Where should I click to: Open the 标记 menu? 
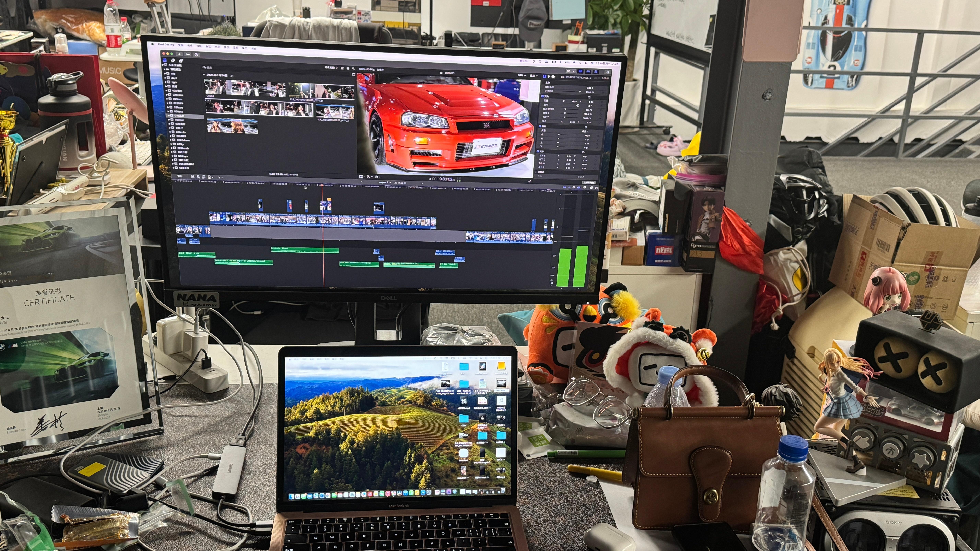click(208, 46)
